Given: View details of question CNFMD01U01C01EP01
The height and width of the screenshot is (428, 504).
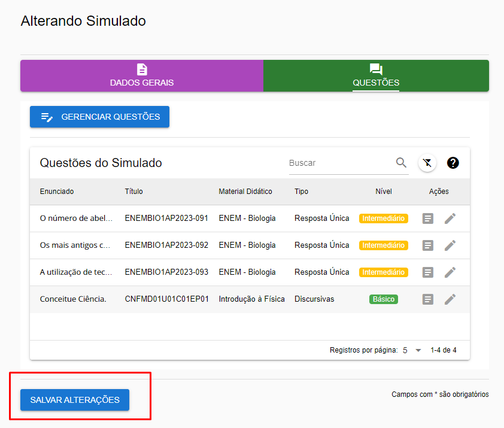Looking at the screenshot, I should point(427,299).
